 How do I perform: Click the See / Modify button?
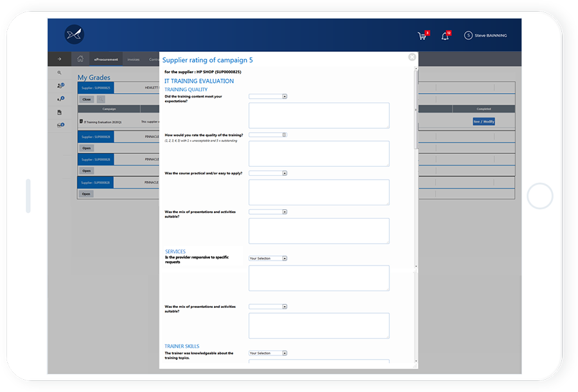[483, 121]
